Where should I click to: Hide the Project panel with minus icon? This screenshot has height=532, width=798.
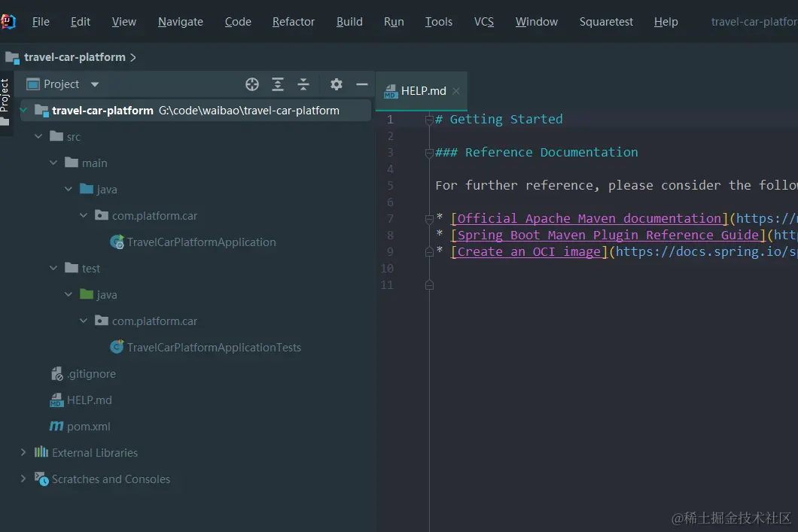pyautogui.click(x=362, y=84)
